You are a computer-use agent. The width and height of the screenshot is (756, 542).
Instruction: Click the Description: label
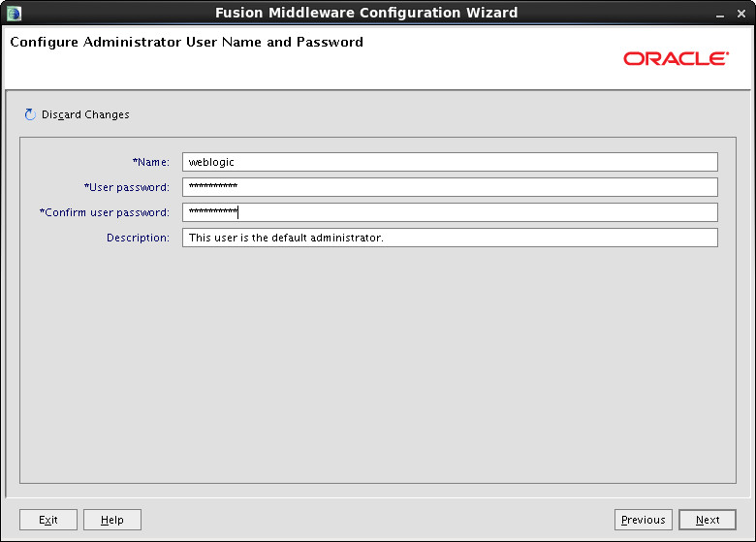[x=138, y=238]
